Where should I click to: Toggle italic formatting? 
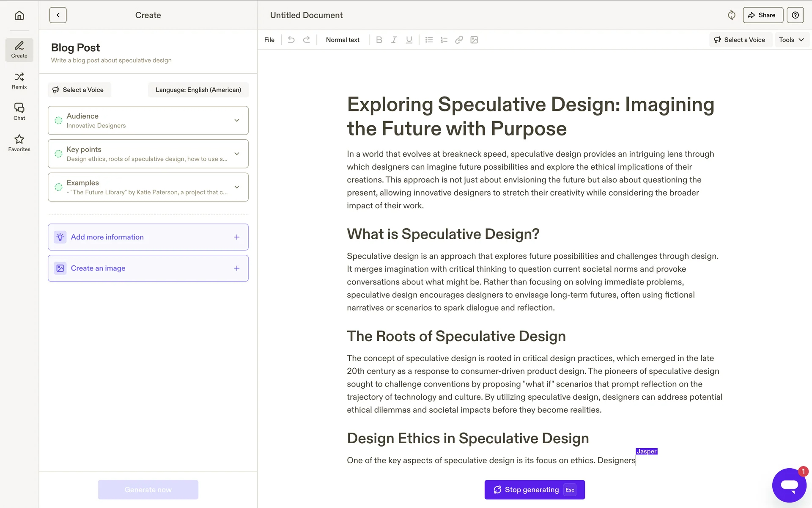pos(394,40)
